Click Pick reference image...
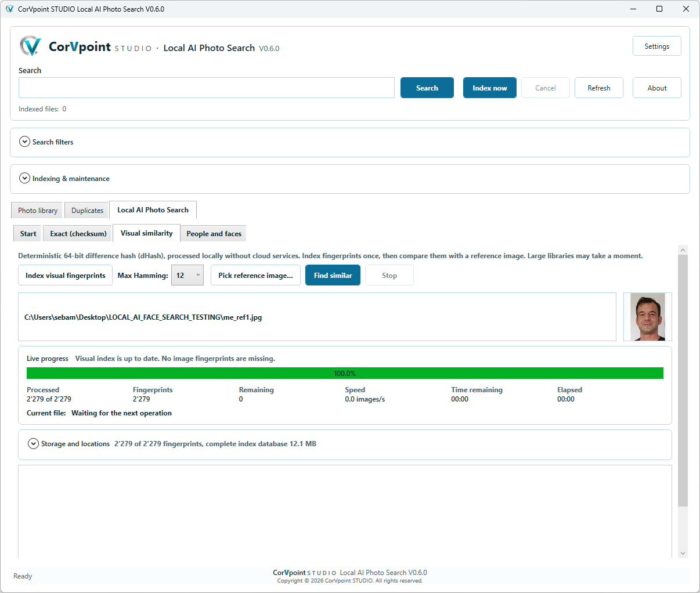 (x=255, y=275)
